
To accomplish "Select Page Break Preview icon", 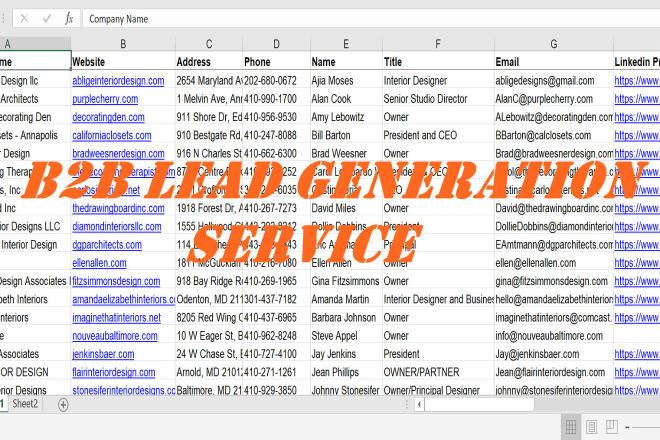I will click(612, 427).
